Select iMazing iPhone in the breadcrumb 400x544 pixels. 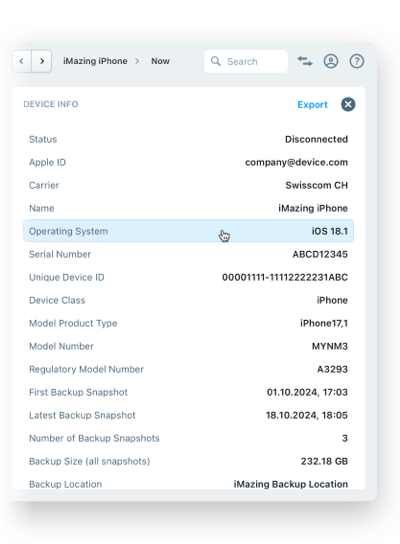pyautogui.click(x=95, y=61)
